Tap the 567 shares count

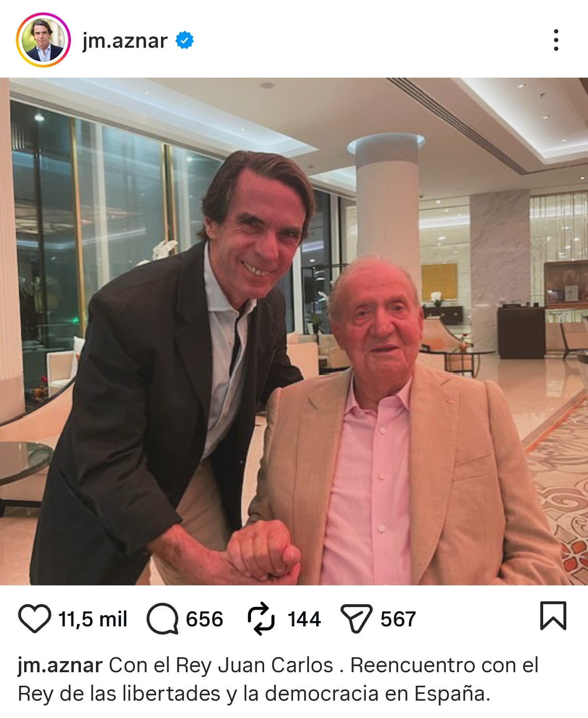pyautogui.click(x=398, y=619)
